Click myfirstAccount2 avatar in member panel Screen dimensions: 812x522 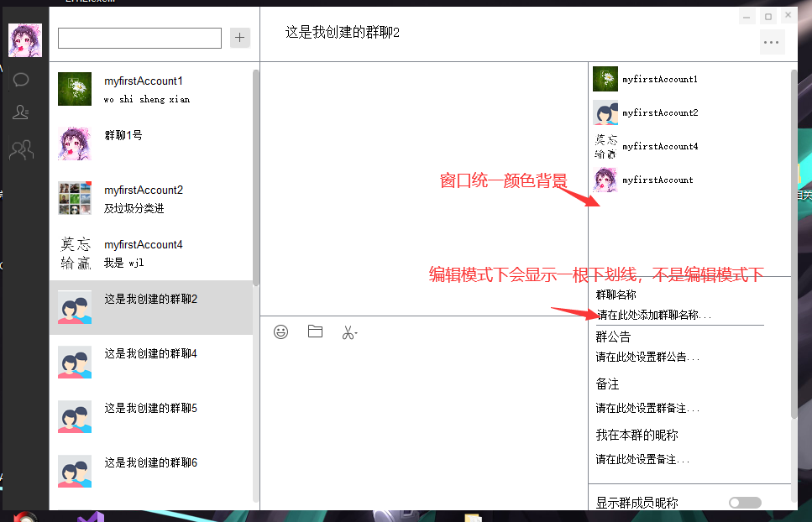click(x=605, y=112)
